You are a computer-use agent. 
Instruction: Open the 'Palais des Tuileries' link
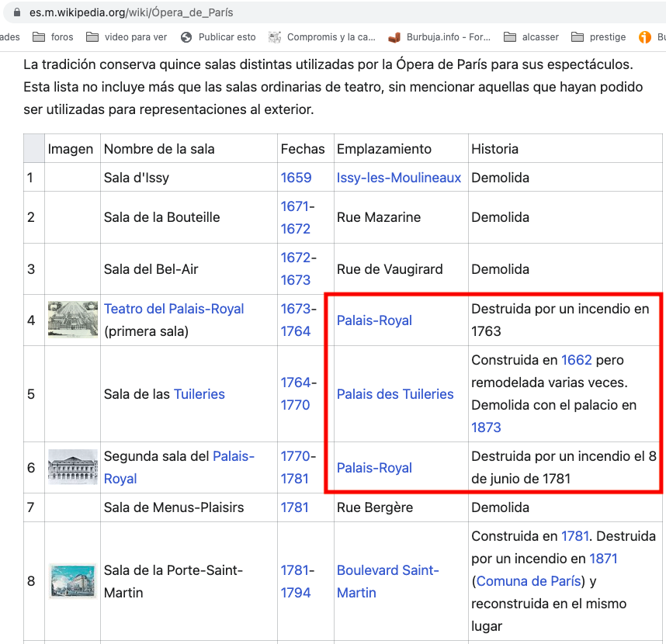point(394,394)
